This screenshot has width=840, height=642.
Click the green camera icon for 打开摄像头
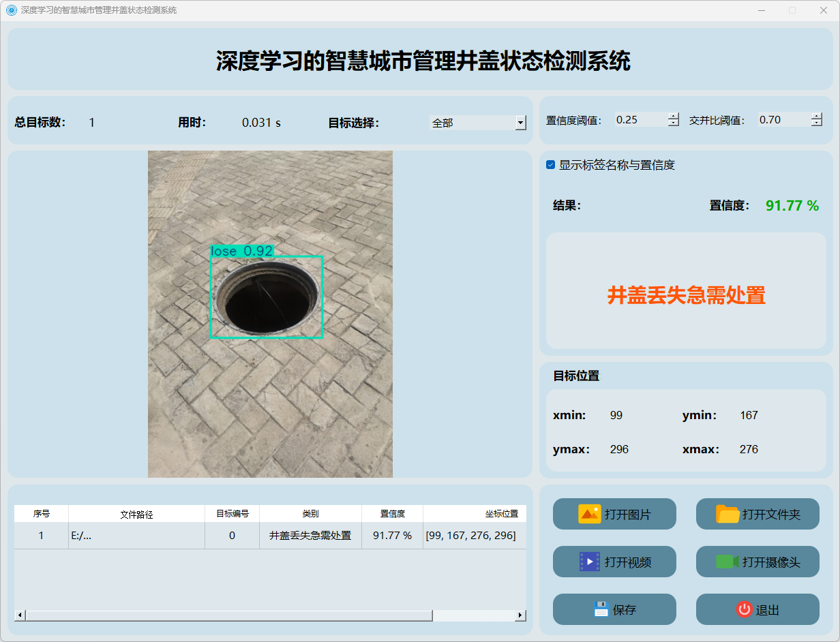coord(727,562)
